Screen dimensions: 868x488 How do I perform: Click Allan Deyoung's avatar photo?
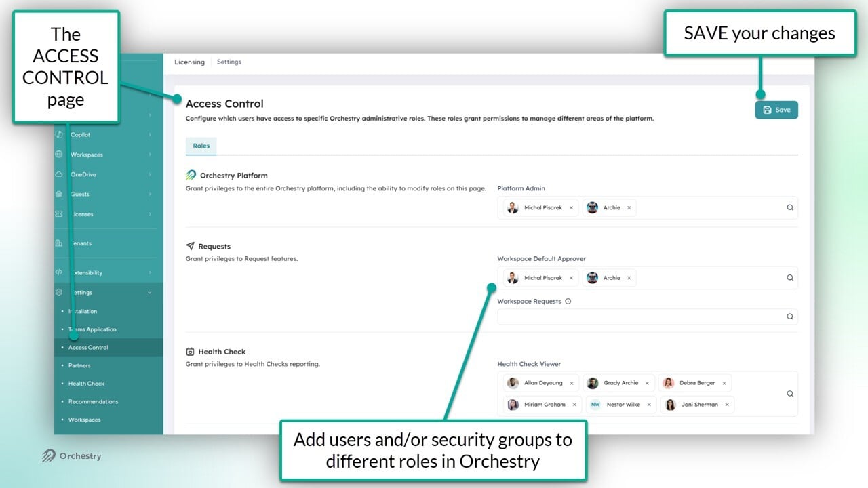(x=513, y=383)
